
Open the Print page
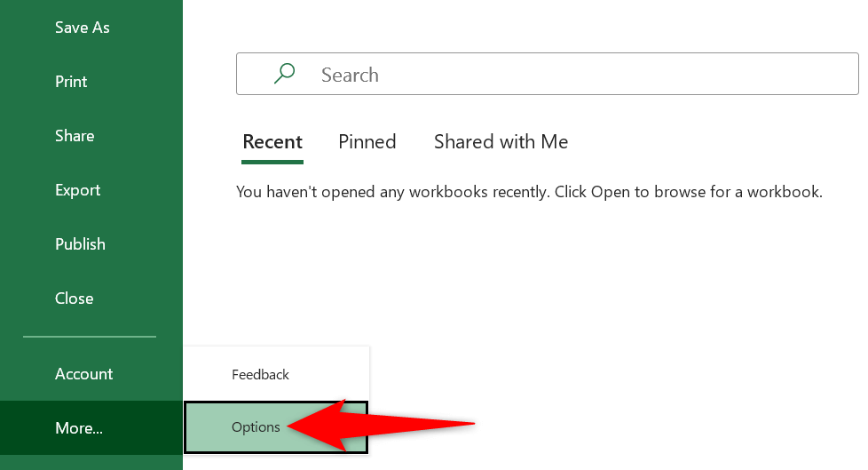(x=71, y=82)
